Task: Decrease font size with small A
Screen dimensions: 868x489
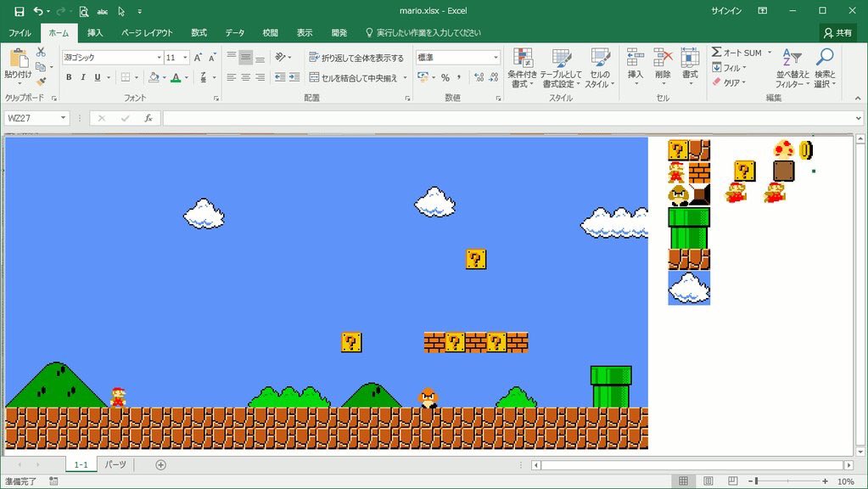Action: coord(212,58)
